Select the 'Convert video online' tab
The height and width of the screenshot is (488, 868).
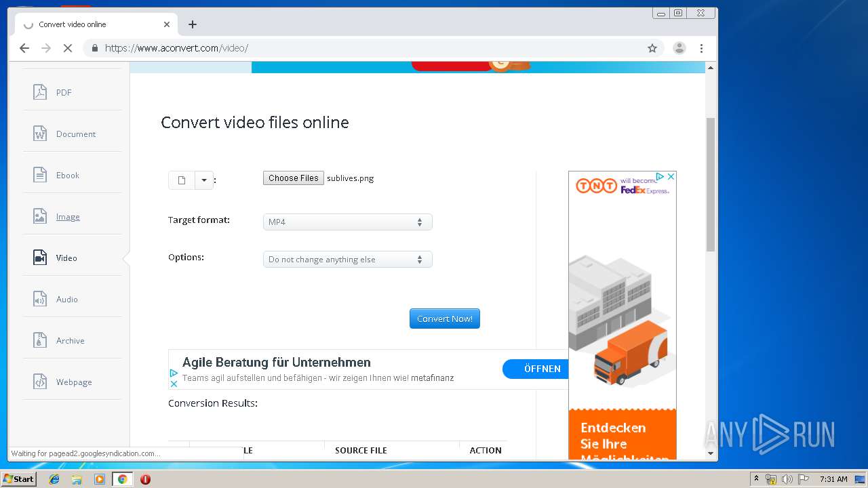click(x=97, y=24)
